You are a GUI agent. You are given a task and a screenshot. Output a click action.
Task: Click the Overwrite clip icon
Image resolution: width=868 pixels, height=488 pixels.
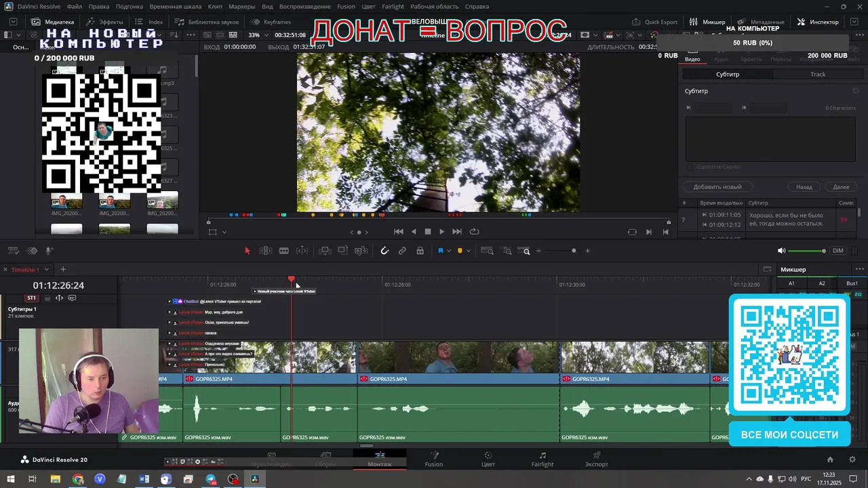click(343, 251)
